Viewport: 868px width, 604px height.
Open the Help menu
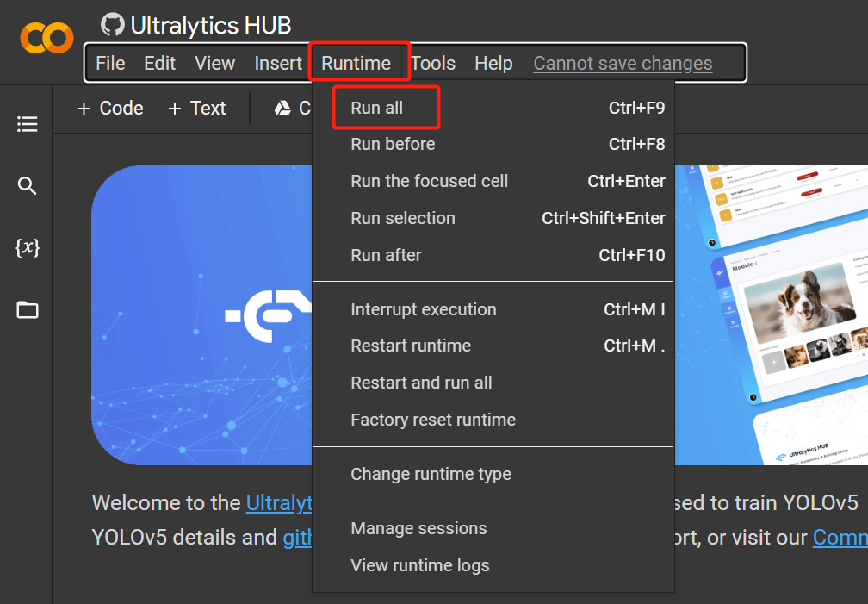click(493, 63)
